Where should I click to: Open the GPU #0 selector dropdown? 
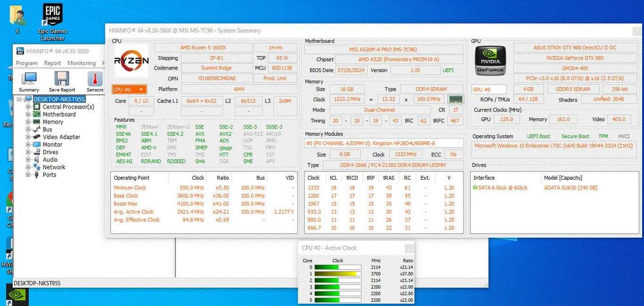click(489, 89)
